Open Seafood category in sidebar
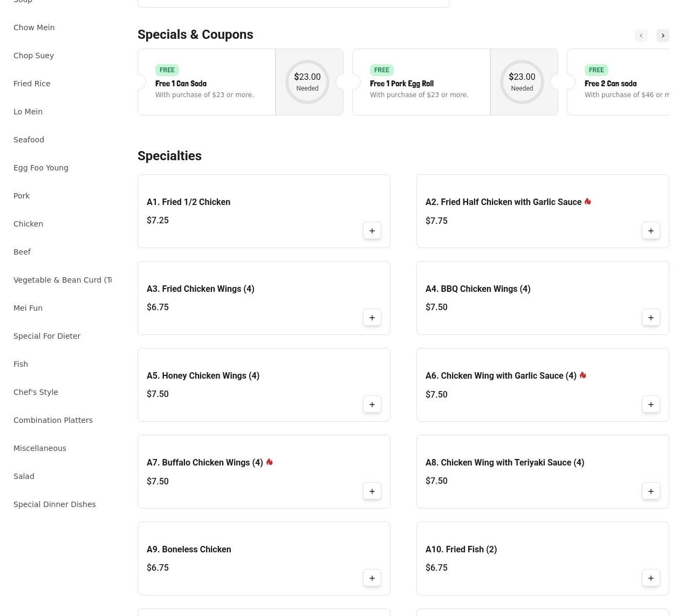685x616 pixels. coord(29,140)
